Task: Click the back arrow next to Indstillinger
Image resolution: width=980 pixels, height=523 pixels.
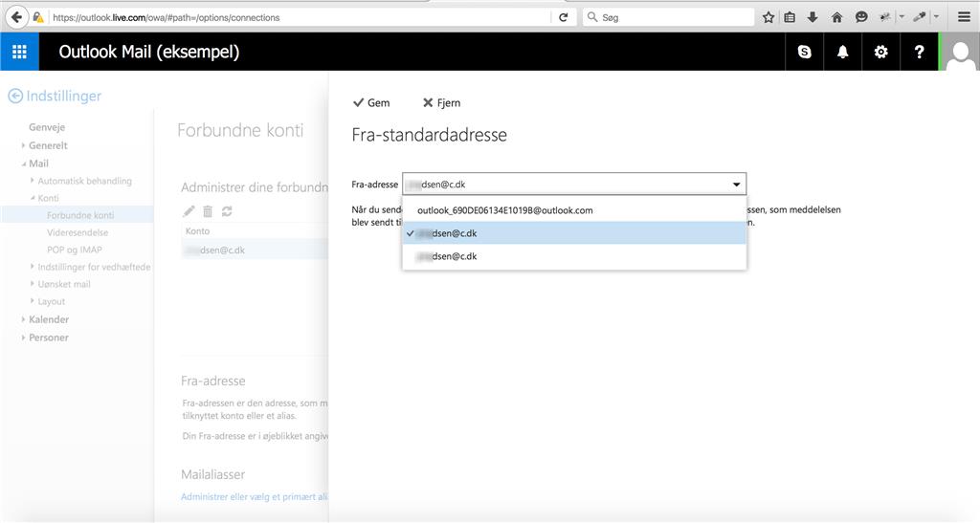Action: (x=15, y=97)
